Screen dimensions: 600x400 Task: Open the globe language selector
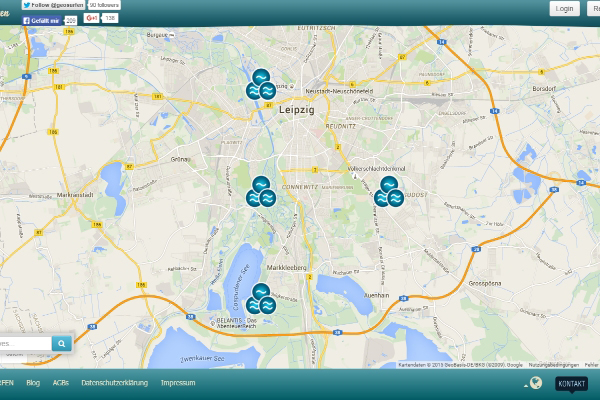coord(535,383)
